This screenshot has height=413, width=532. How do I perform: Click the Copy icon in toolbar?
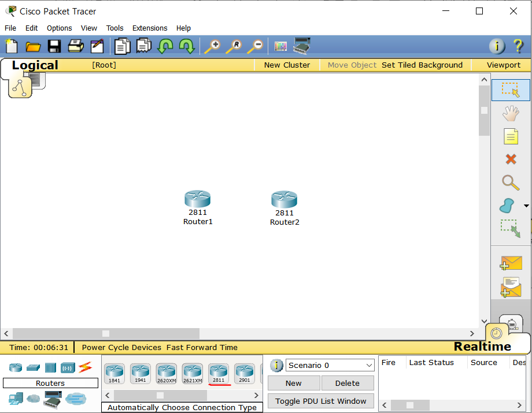pyautogui.click(x=122, y=46)
